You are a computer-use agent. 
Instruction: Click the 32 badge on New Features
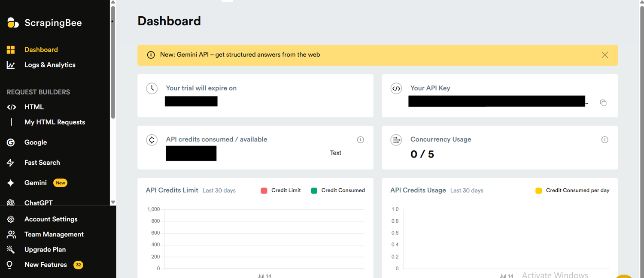tap(78, 265)
